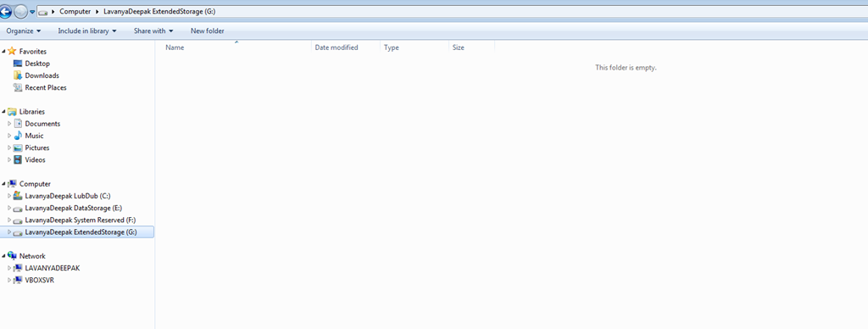This screenshot has height=329, width=868.
Task: Select LavanyaDeepak DataStorage (E:)
Action: 74,209
